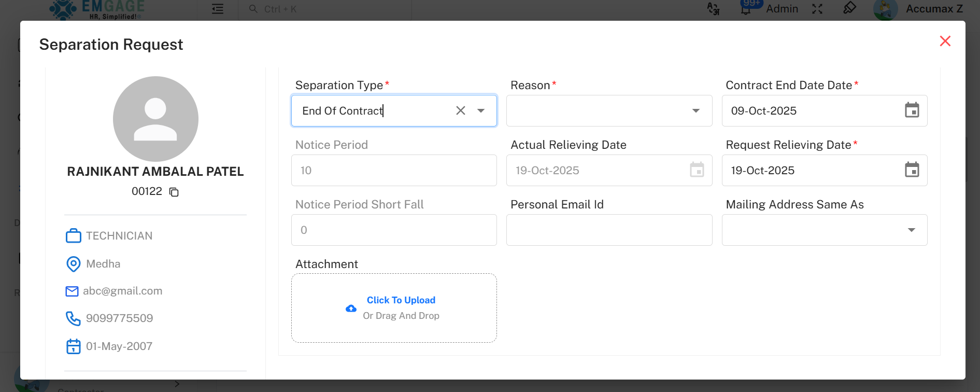Viewport: 980px width, 392px height.
Task: Open Request Relieving Date calendar picker
Action: (x=912, y=170)
